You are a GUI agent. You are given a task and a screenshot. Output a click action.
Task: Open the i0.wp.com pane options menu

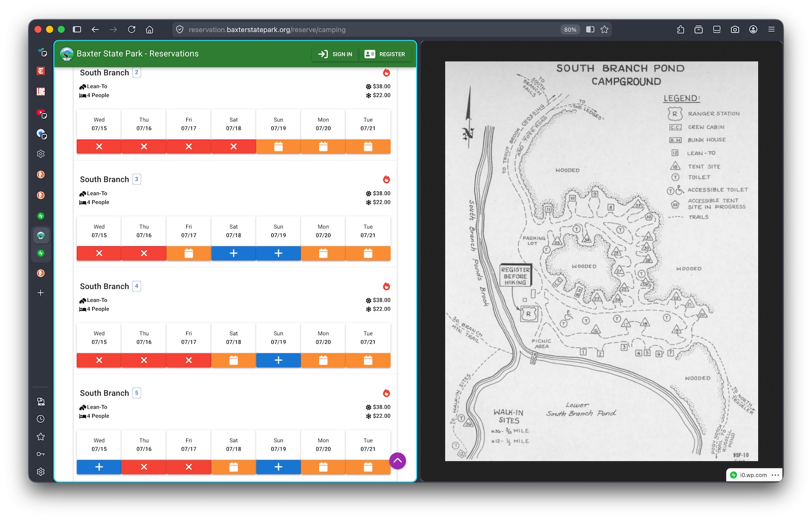pyautogui.click(x=775, y=475)
